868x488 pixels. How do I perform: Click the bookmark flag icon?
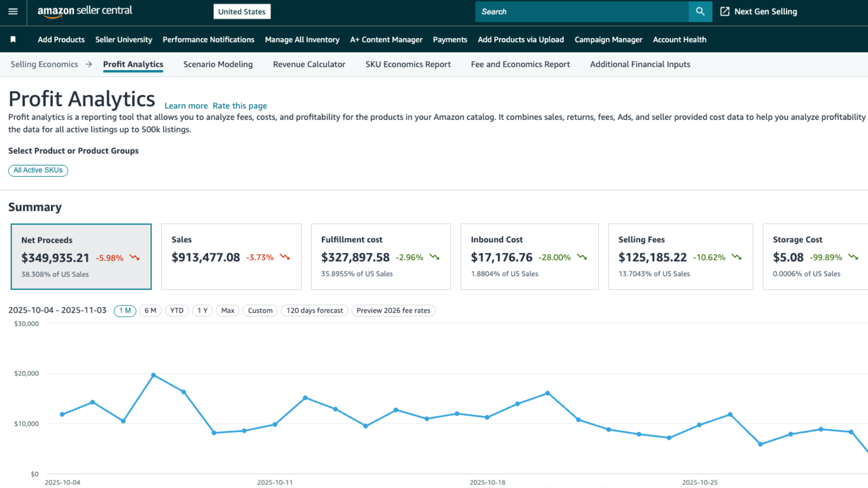[13, 40]
